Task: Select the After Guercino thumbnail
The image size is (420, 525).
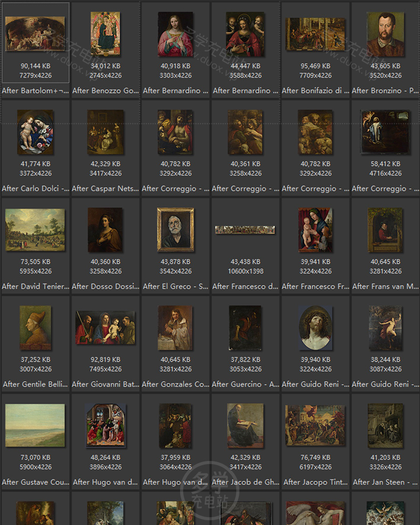Action: (245, 328)
